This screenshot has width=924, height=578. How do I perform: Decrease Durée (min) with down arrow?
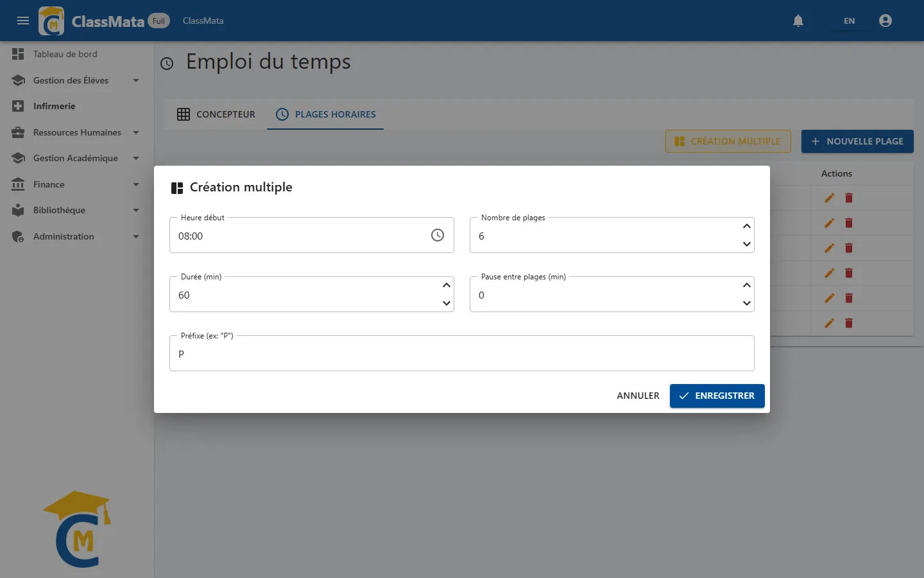[447, 303]
